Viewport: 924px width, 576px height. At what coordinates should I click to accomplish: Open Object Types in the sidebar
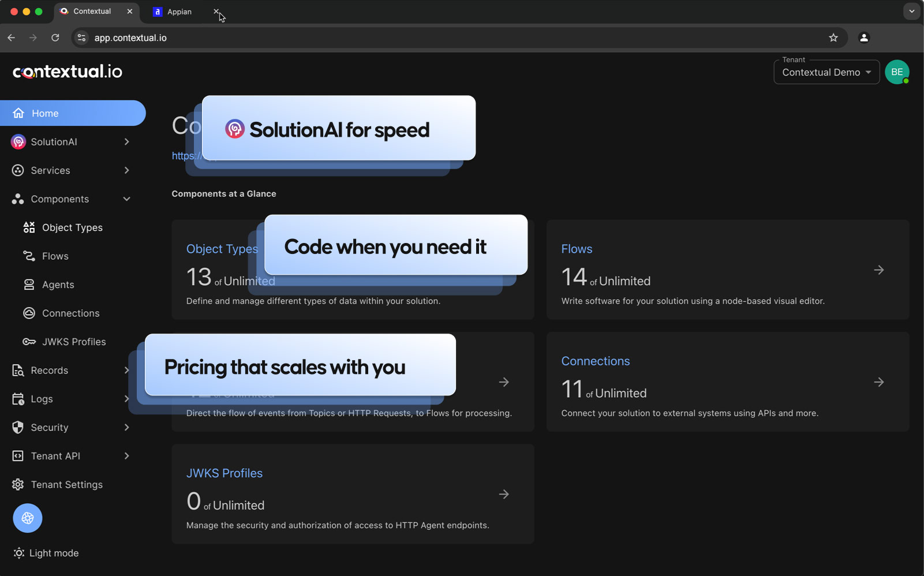tap(72, 227)
